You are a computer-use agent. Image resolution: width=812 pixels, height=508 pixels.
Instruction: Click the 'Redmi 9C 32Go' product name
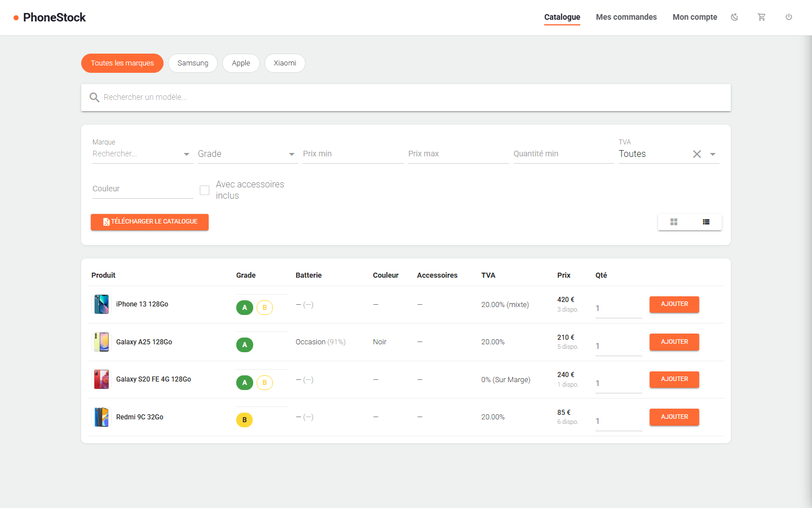[x=140, y=417]
